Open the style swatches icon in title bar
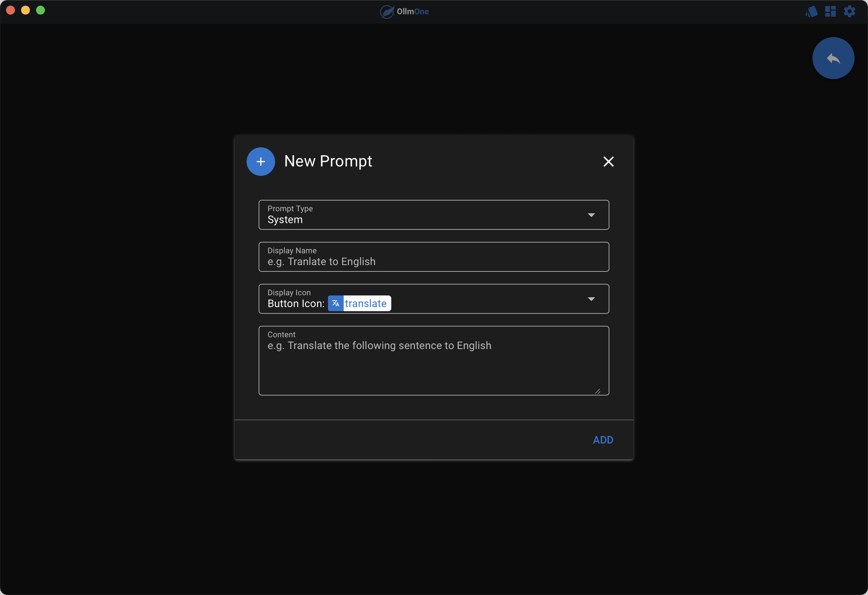 pyautogui.click(x=811, y=12)
